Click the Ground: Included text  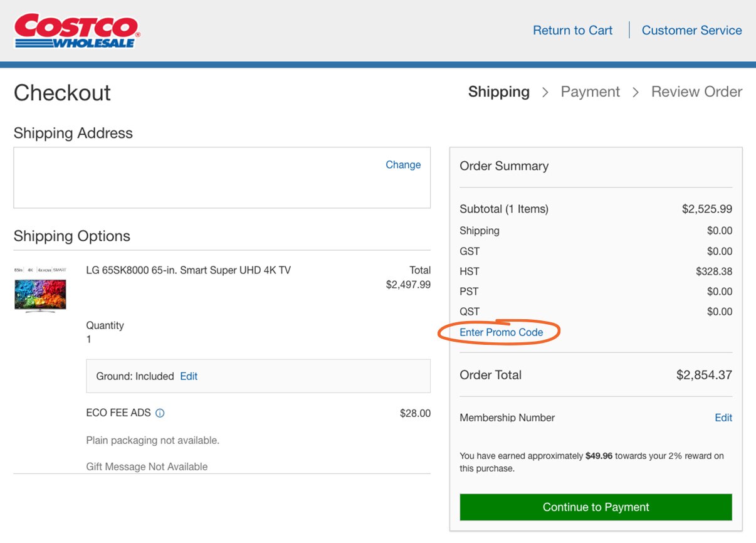click(x=135, y=376)
